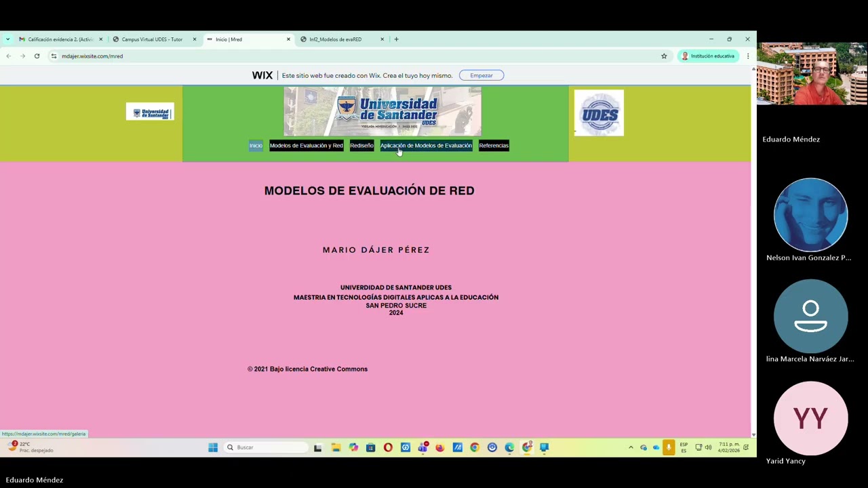Screen dimensions: 868x488
Task: Click the yellow microphone tray icon
Action: [x=669, y=447]
